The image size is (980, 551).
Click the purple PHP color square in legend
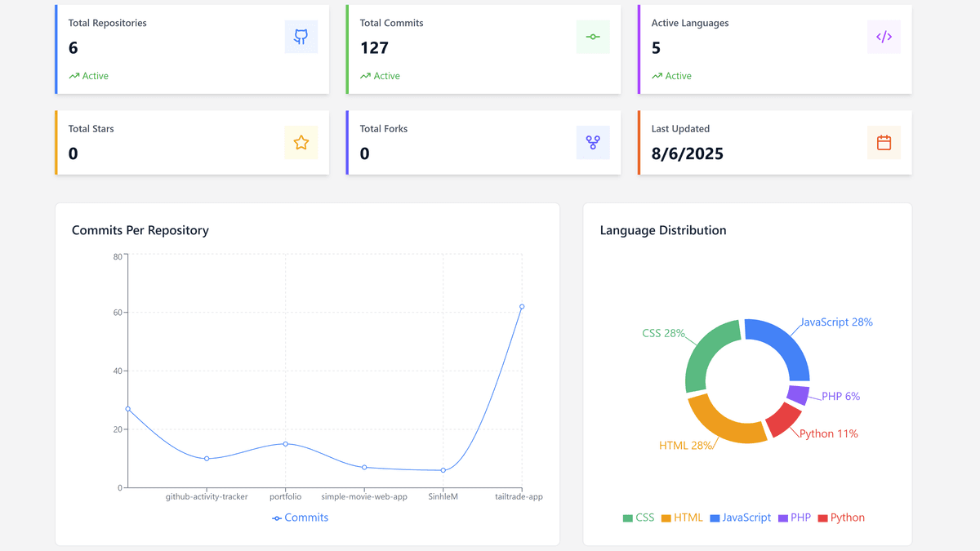782,517
